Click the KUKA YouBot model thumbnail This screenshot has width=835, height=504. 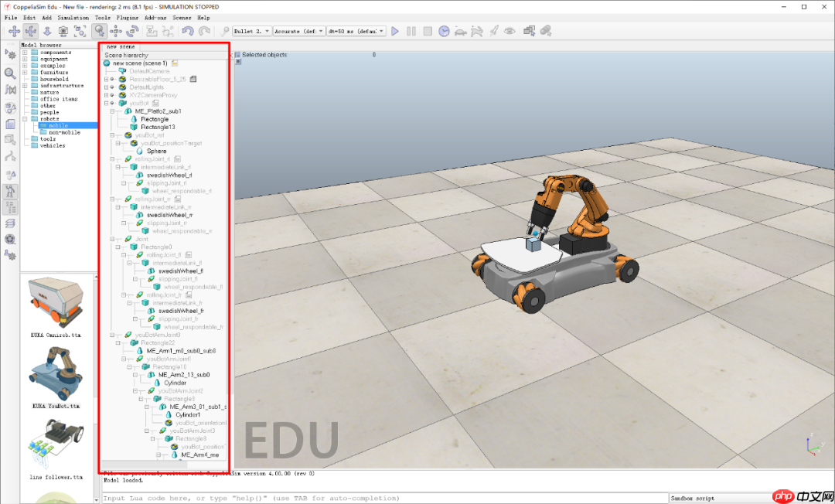[x=56, y=369]
